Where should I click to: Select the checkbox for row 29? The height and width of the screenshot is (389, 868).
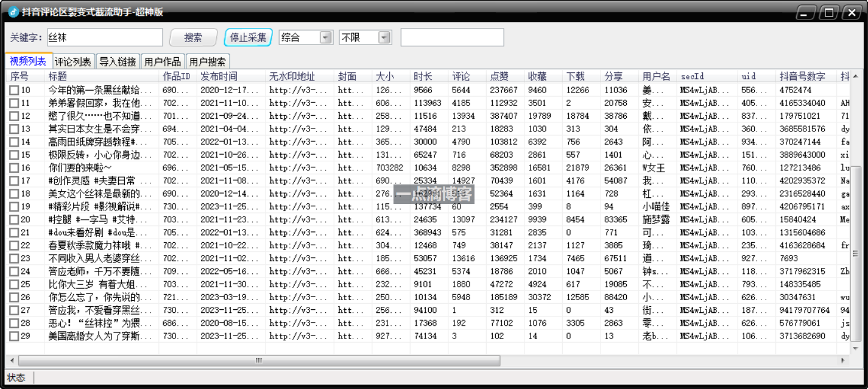coord(14,336)
